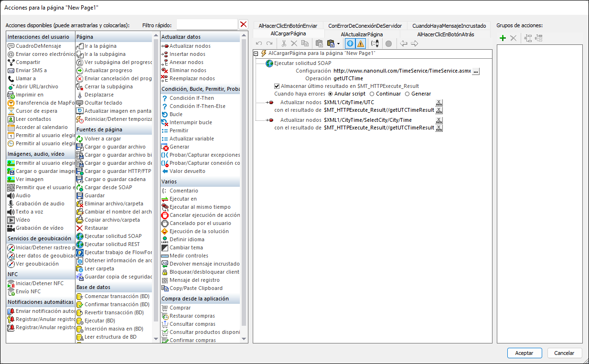
Task: Click the globe icon of Ejecutar solicitud SOAP
Action: (269, 63)
